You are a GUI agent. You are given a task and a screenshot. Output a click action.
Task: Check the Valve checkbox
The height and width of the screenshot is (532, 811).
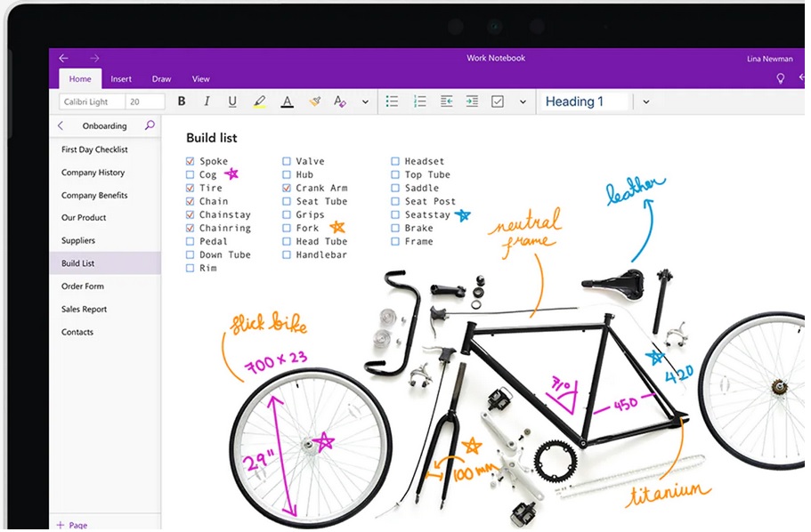pos(287,161)
